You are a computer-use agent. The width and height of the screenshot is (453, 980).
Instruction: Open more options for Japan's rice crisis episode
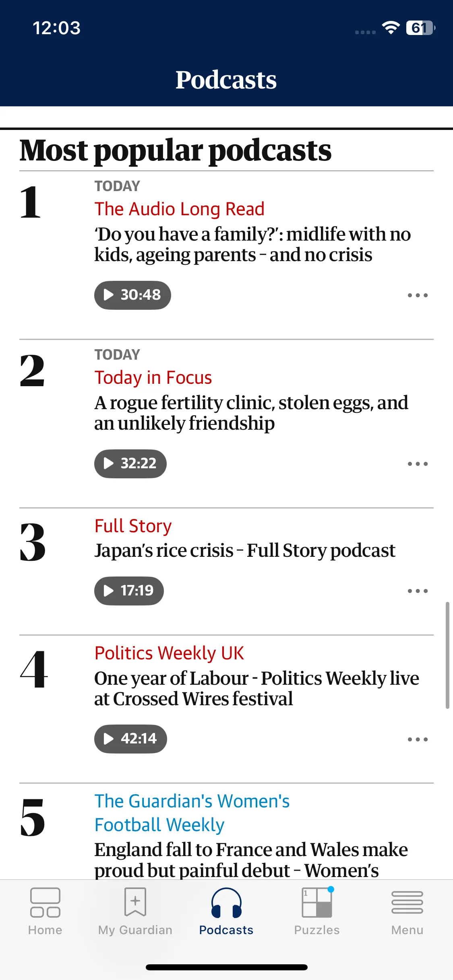pyautogui.click(x=418, y=591)
